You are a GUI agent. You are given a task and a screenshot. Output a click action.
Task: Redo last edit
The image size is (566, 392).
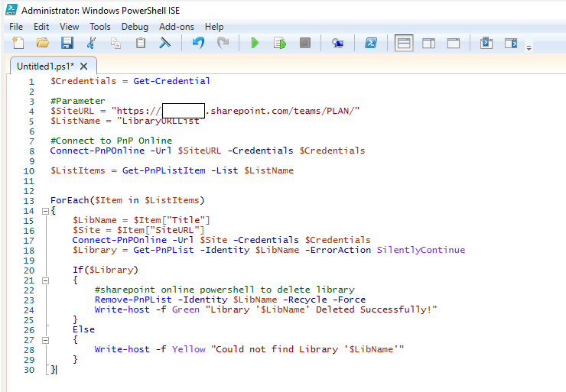pyautogui.click(x=223, y=43)
